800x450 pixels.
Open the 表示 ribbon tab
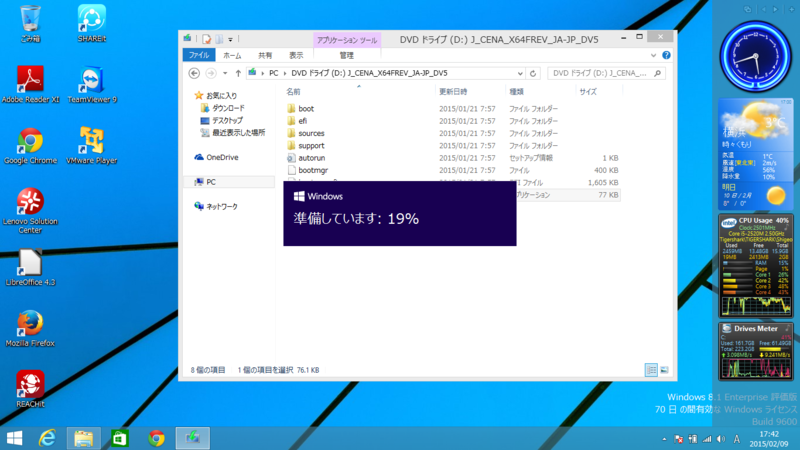point(296,55)
